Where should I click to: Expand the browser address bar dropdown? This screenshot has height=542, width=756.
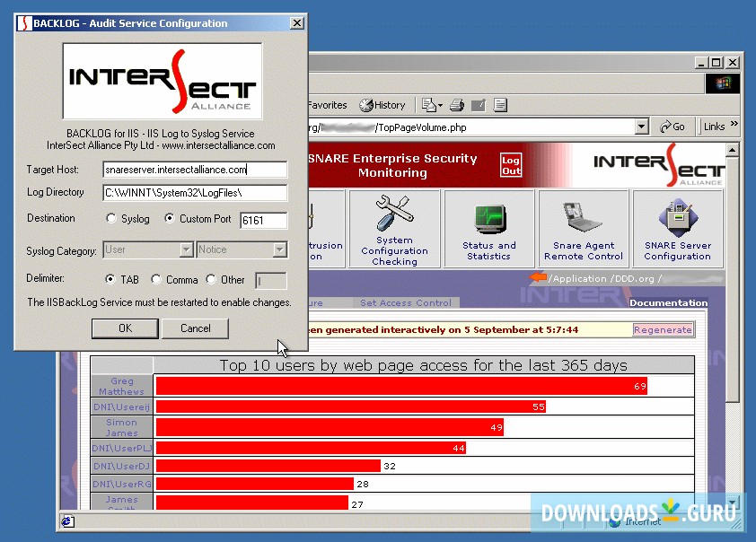[x=641, y=127]
